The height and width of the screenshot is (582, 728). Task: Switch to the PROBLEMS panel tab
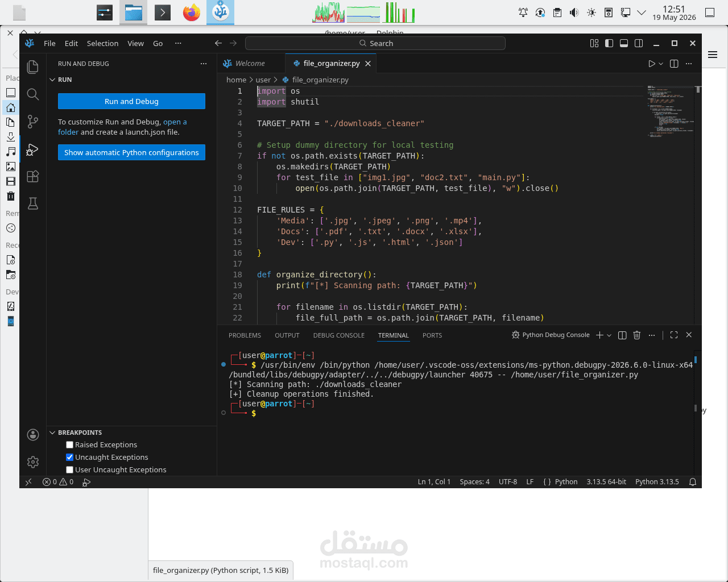coord(245,335)
